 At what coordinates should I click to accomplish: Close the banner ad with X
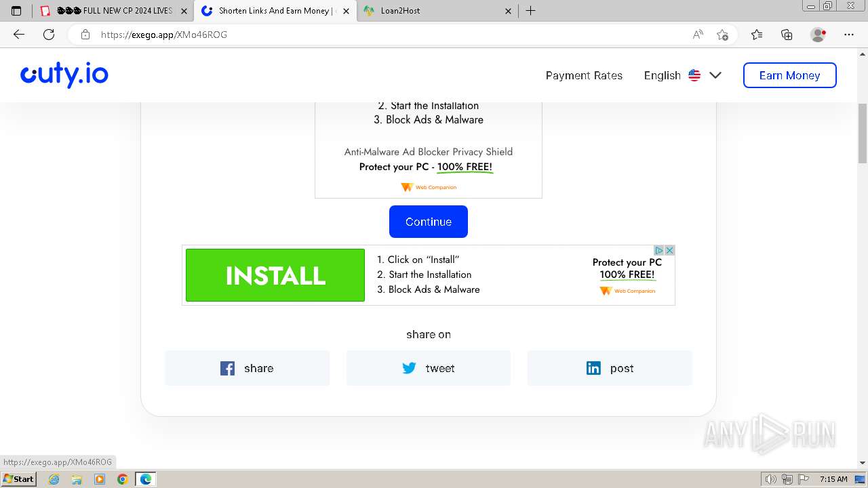pyautogui.click(x=669, y=250)
